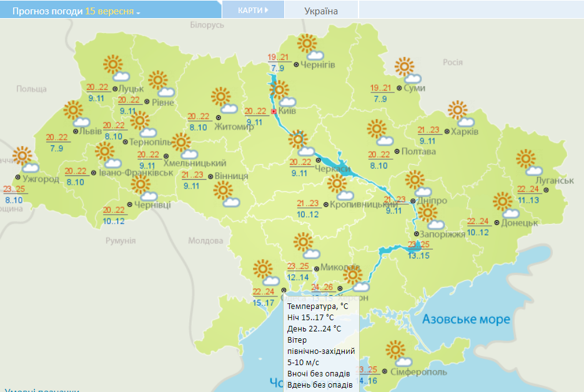Click the partly cloudy icon near Львів
Image resolution: width=584 pixels, height=392 pixels.
[72, 114]
